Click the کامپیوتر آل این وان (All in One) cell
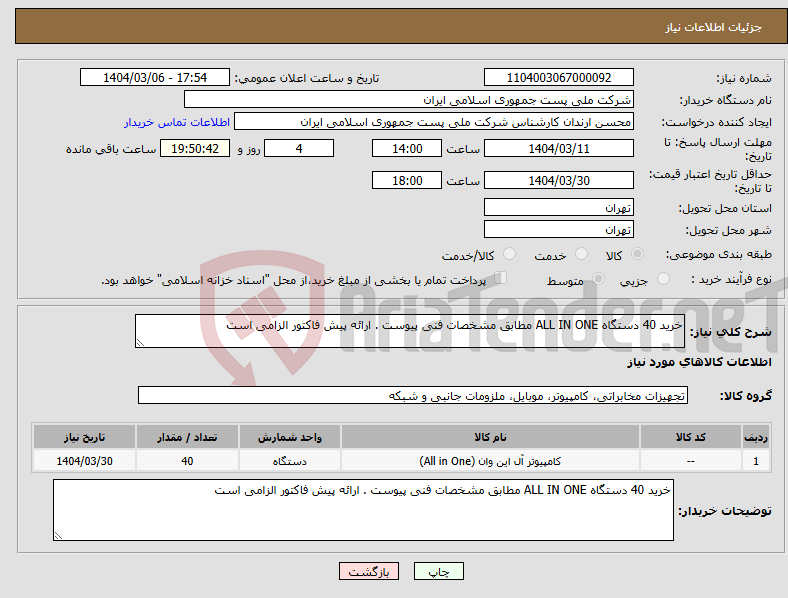 pos(490,460)
